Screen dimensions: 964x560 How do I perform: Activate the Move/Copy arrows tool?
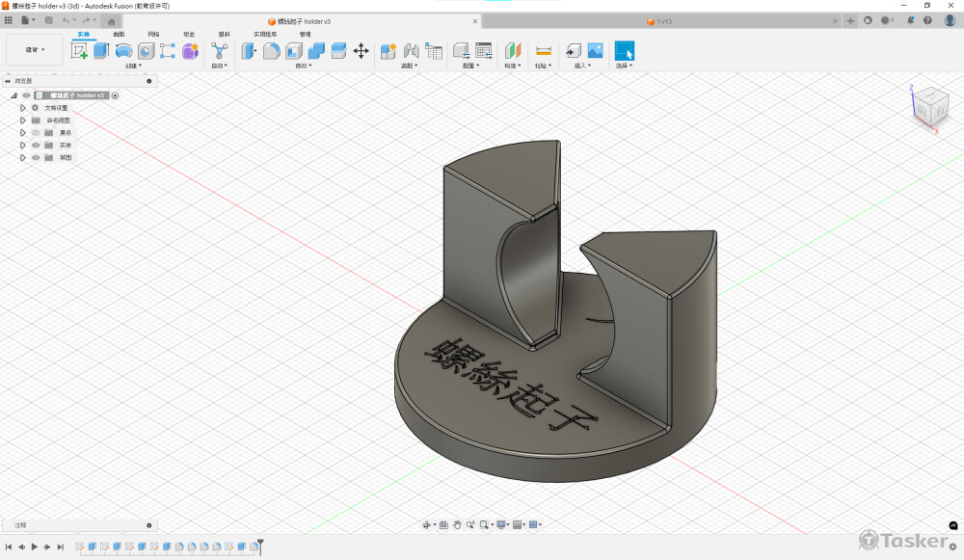tap(361, 51)
